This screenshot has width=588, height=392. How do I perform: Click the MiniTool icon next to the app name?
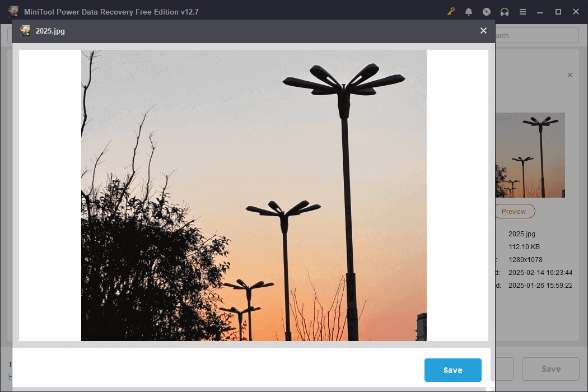pos(12,11)
